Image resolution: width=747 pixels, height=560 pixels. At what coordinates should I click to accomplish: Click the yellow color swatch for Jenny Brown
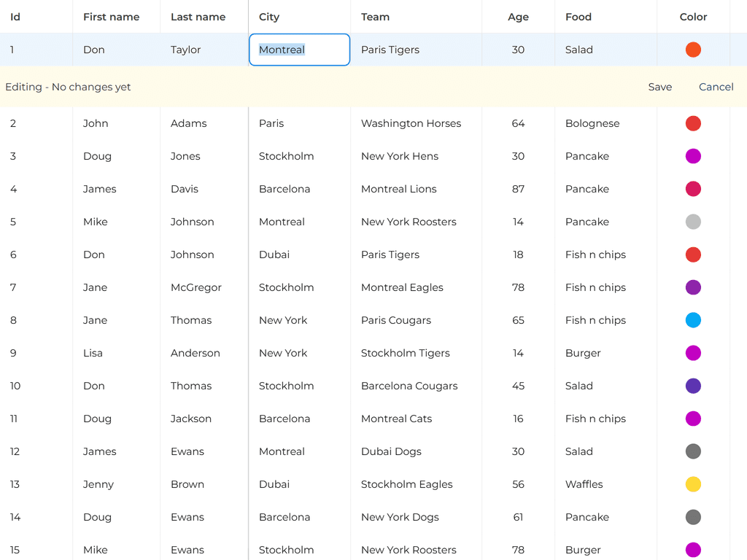(x=693, y=484)
